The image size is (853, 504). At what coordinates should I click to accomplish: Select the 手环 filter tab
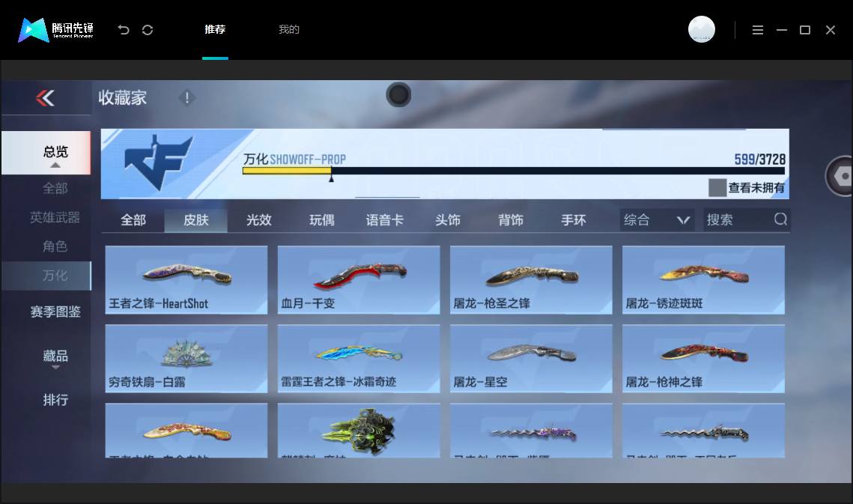[574, 220]
